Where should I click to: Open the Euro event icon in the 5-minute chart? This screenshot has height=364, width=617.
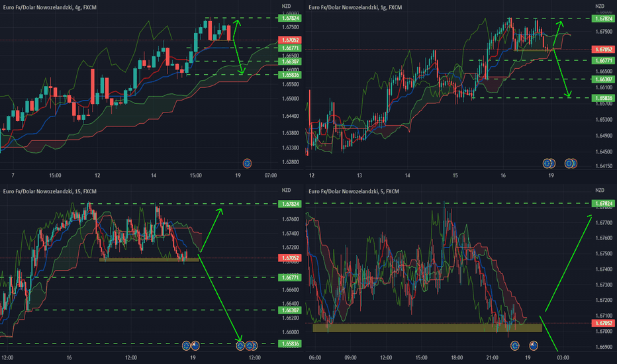click(514, 346)
